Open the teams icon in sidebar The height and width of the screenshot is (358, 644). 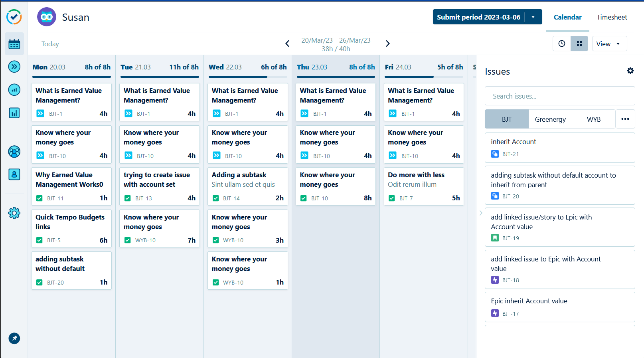click(x=14, y=152)
